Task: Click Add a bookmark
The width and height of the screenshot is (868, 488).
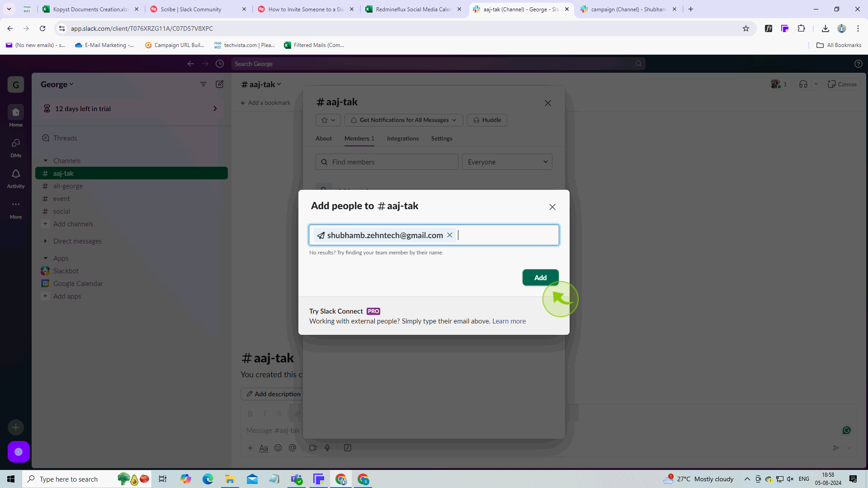Action: [x=265, y=103]
